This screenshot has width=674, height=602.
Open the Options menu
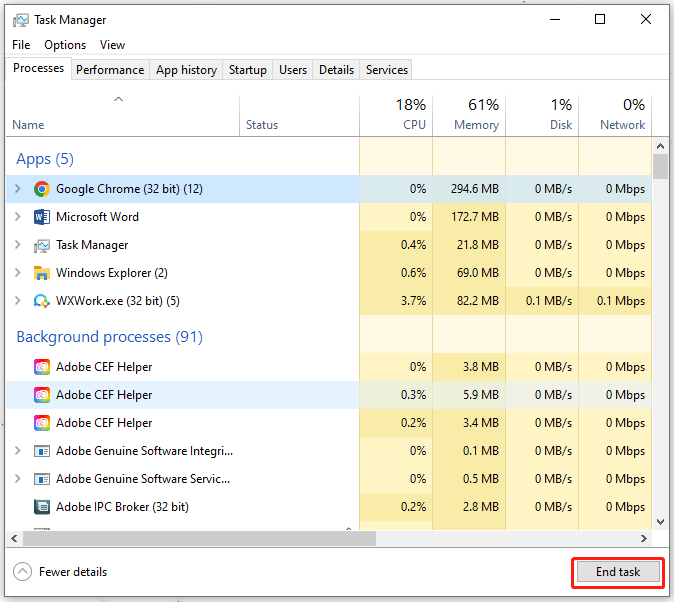(65, 45)
